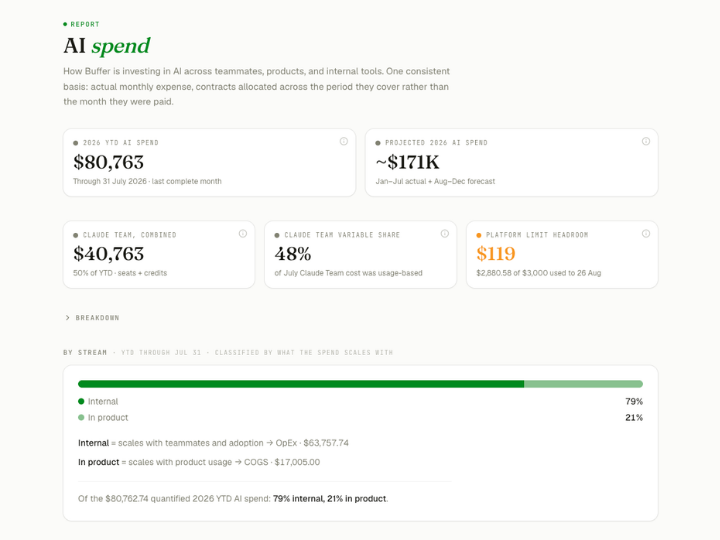Click the 79% Internal percentage label
This screenshot has height=540, width=720.
point(634,401)
